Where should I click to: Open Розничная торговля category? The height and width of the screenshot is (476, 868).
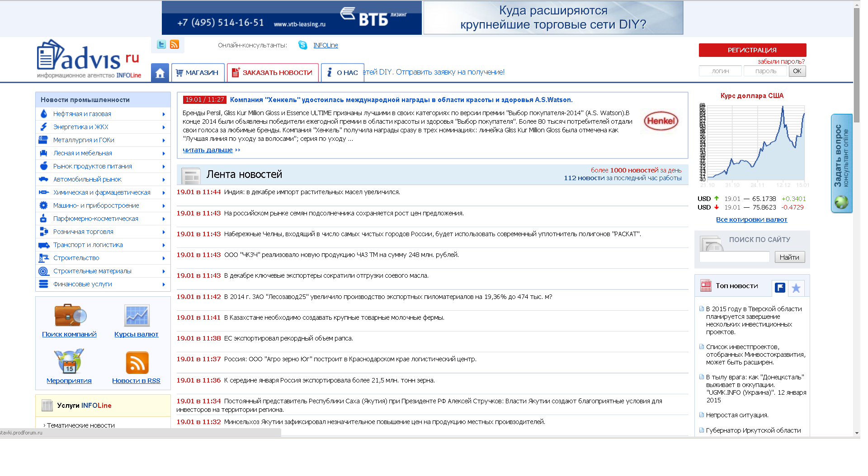click(83, 232)
